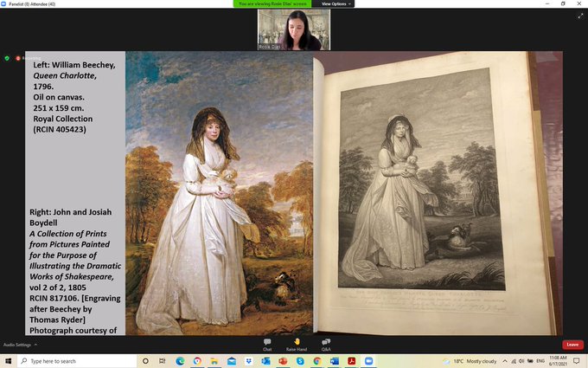
Task: Open the second Chrome icon on taskbar
Action: point(317,361)
